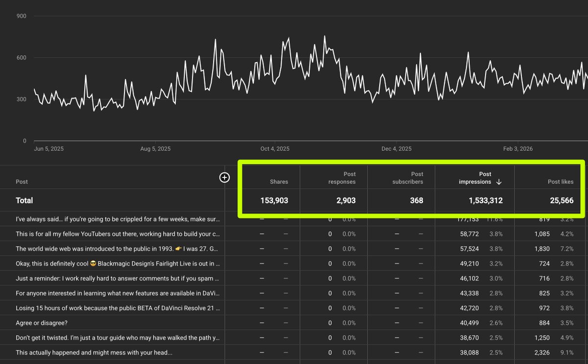Click the Oct 4, 2025 axis label

(275, 148)
